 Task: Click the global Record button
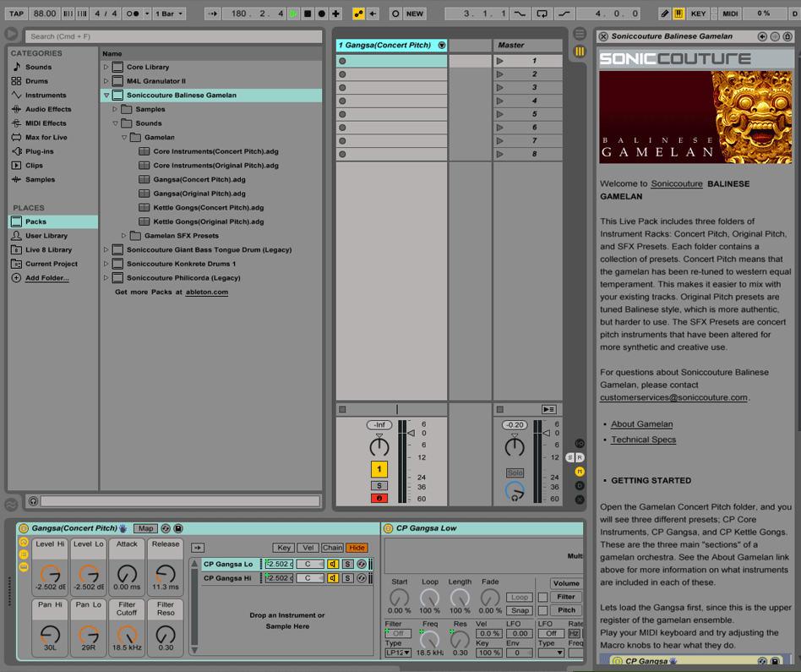point(321,14)
